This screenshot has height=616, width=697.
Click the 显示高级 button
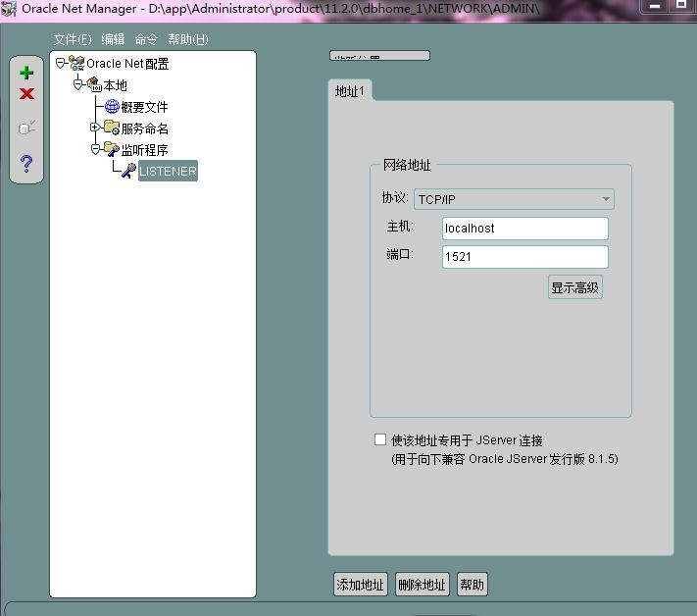(575, 287)
